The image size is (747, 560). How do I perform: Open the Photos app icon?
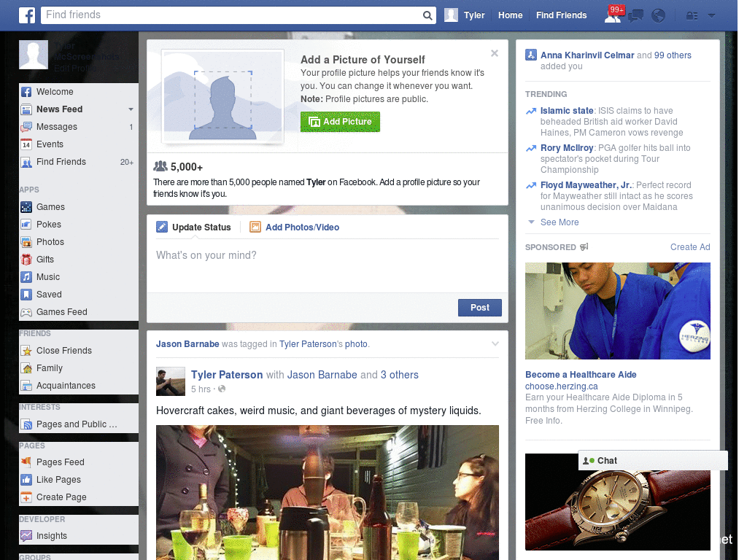26,242
